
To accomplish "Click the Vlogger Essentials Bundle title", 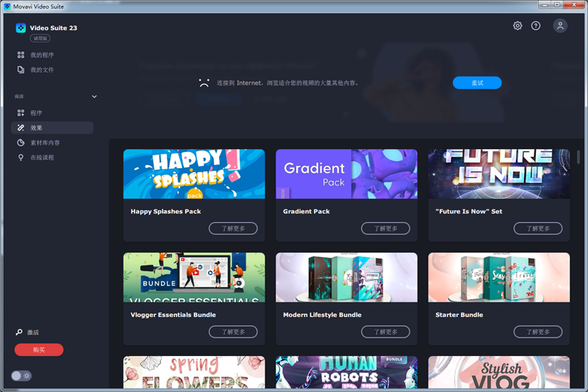I will click(x=173, y=315).
